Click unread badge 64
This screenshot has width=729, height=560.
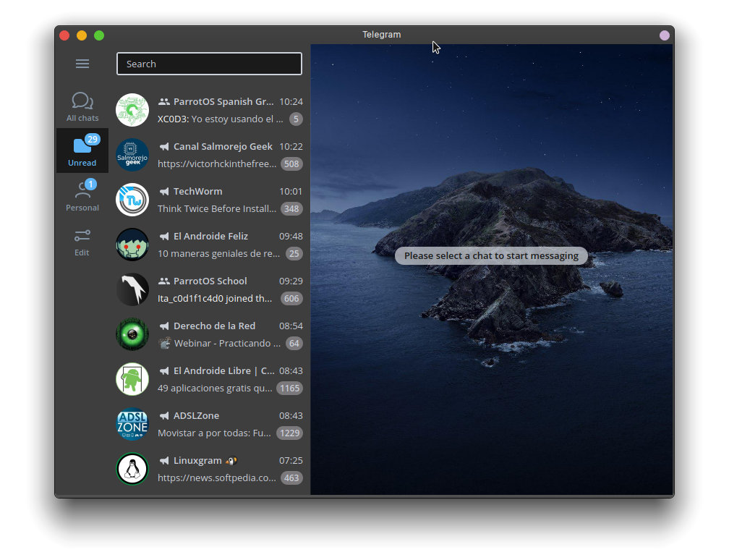(x=294, y=343)
